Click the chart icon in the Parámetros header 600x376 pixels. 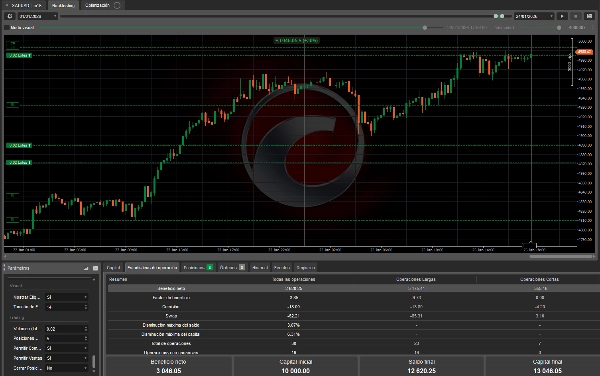86,268
